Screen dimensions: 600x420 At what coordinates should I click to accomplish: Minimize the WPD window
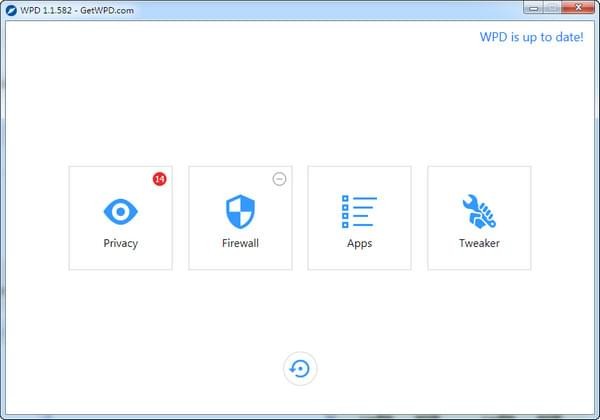click(533, 8)
